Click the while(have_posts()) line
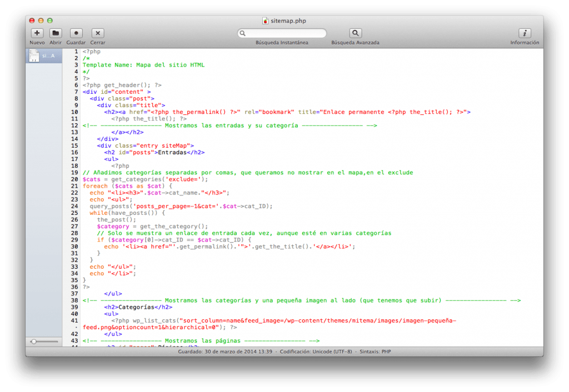Screen dimensions: 569x392 127,213
